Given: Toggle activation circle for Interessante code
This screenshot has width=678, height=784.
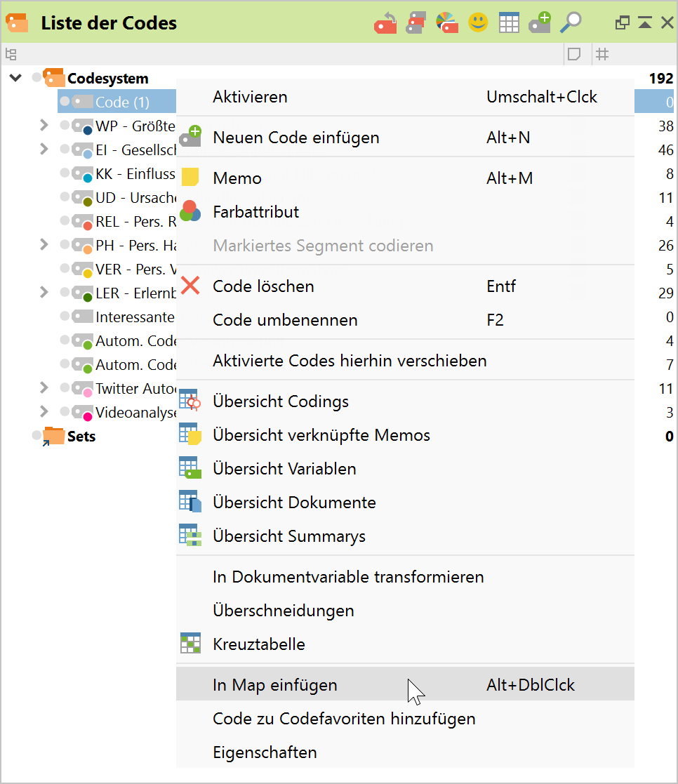Looking at the screenshot, I should point(65,316).
